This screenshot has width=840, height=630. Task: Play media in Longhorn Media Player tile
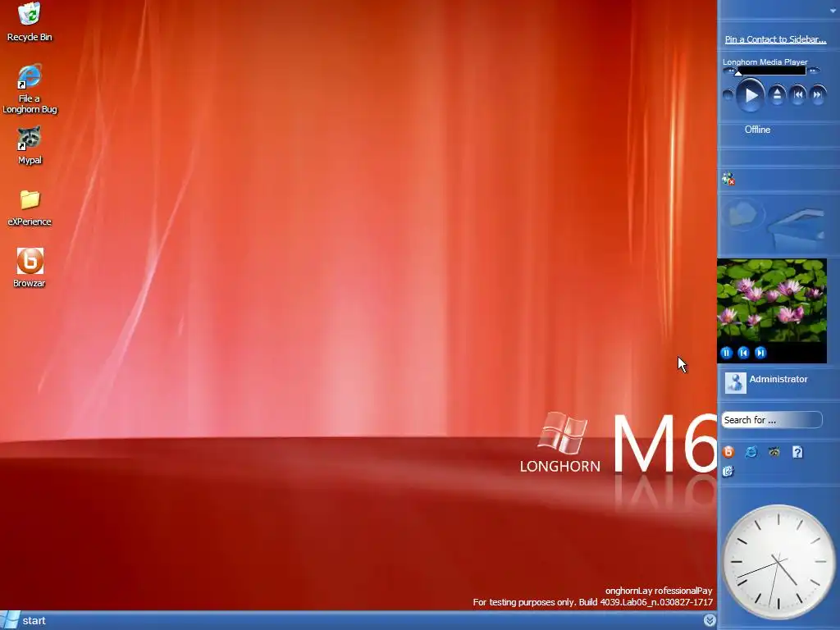click(751, 95)
